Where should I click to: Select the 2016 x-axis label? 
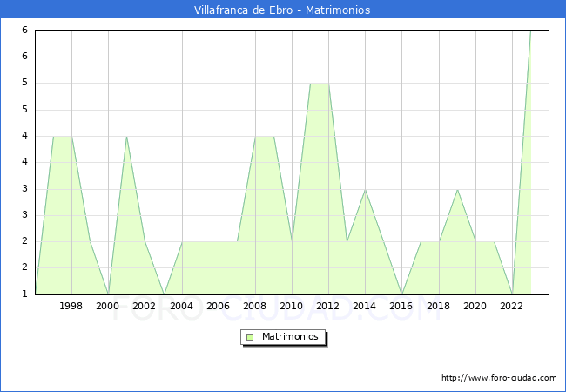click(401, 306)
